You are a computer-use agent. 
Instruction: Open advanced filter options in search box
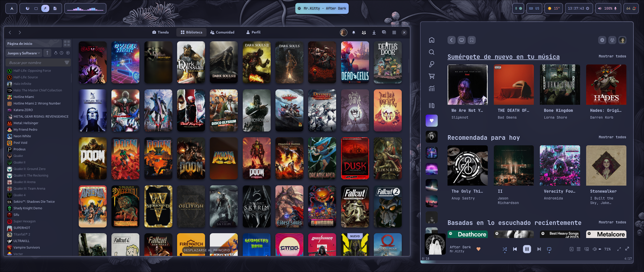click(x=67, y=62)
